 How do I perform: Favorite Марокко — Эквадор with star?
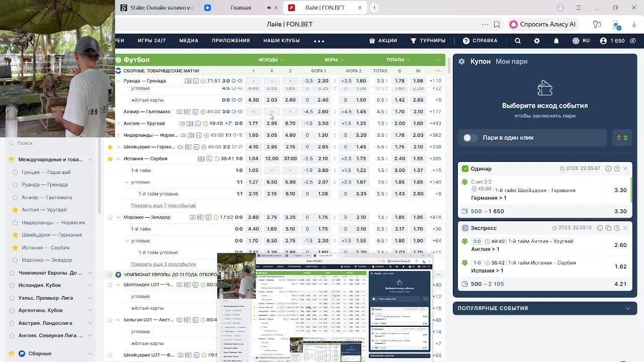click(x=110, y=218)
